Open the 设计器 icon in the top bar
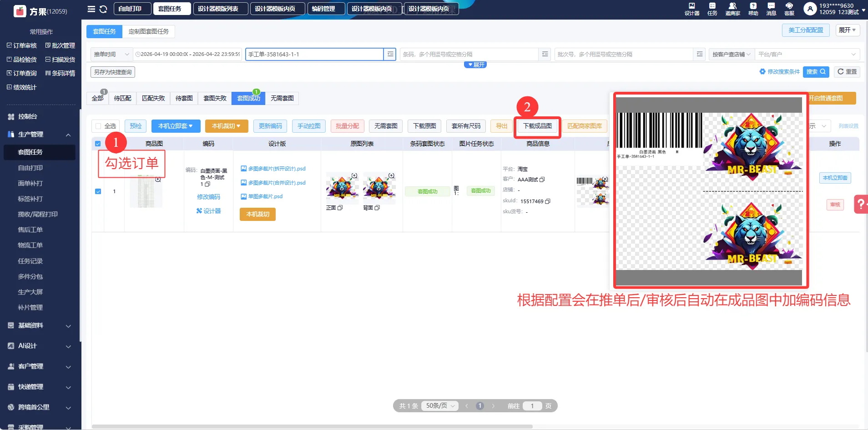 pos(691,9)
